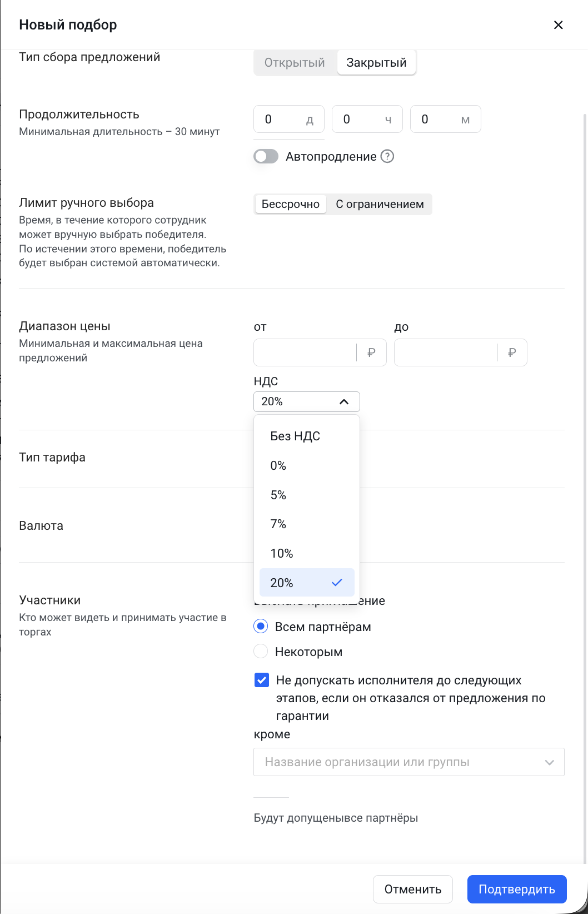Screen dimensions: 588x914
Task: Uncheck the Не допускать исполнителя checkbox
Action: pyautogui.click(x=261, y=680)
